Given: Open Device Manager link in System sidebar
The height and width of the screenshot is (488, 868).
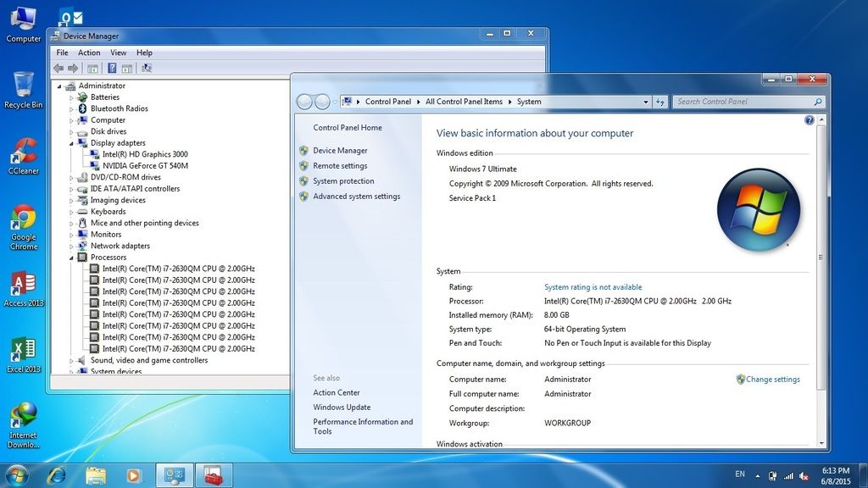Looking at the screenshot, I should [x=340, y=151].
